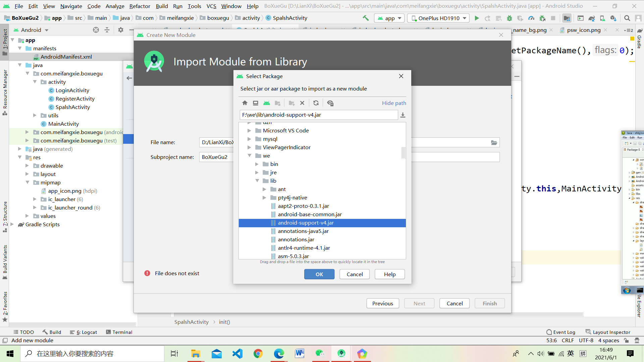Open the OnePlus HD1910 device dropdown
The height and width of the screenshot is (362, 644).
pos(438,18)
